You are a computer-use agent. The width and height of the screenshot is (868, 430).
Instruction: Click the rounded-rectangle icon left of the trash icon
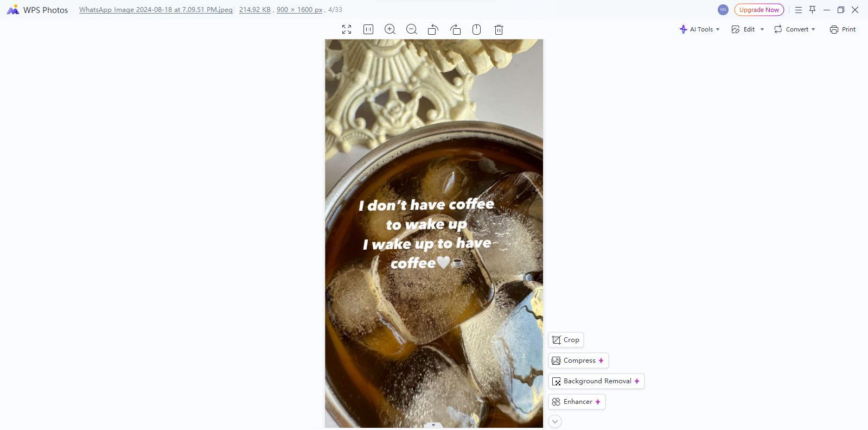[477, 29]
